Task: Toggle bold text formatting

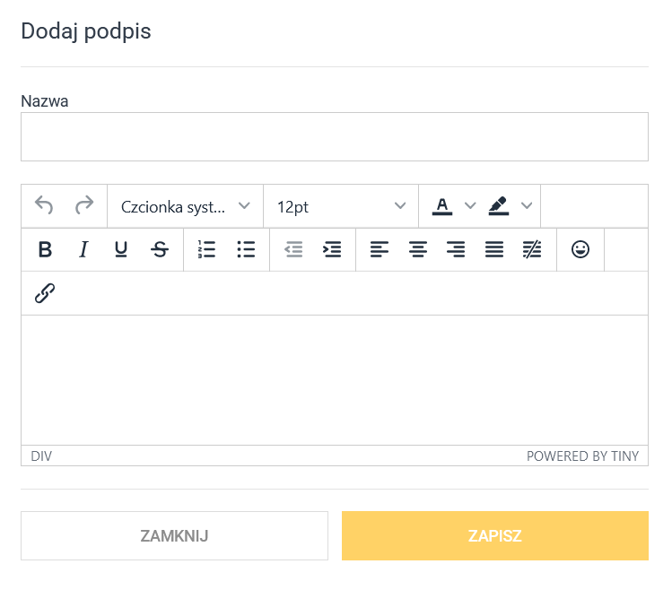Action: [45, 250]
